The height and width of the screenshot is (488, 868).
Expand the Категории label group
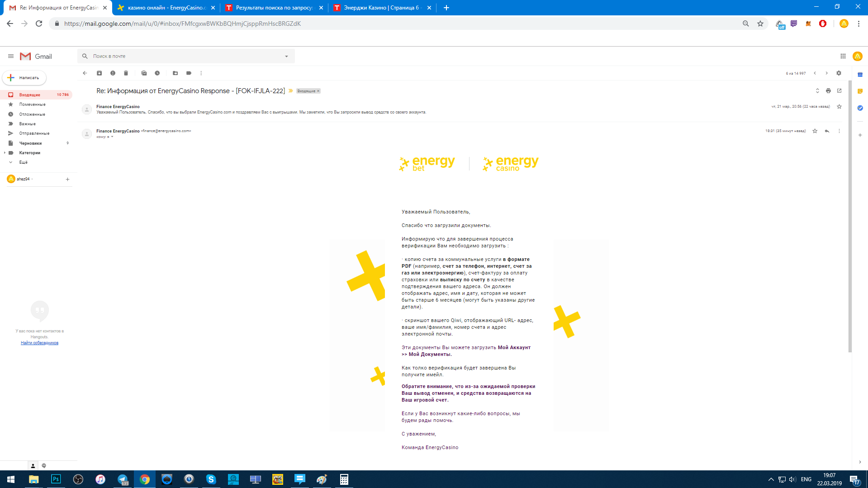5,153
